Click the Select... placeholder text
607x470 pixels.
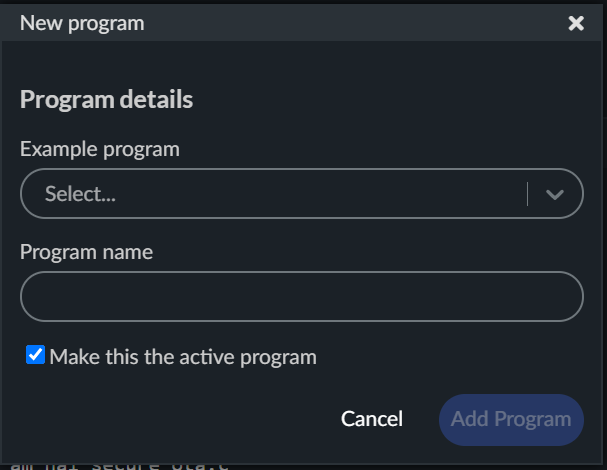pos(80,194)
